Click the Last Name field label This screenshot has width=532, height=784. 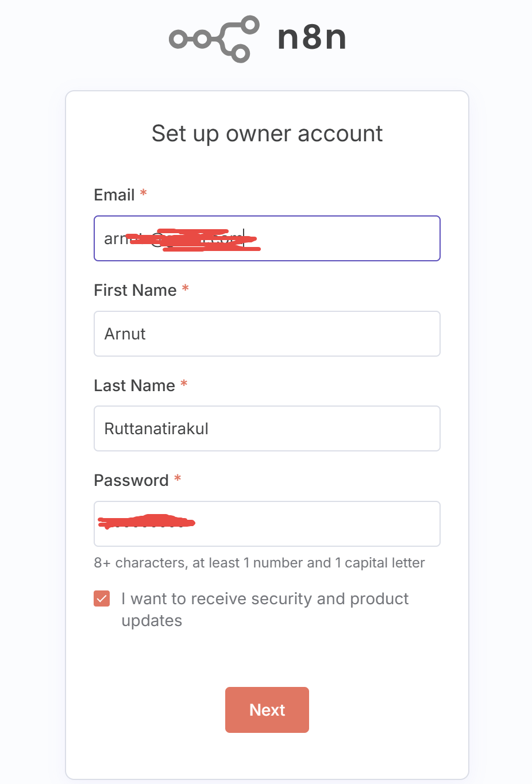point(134,386)
